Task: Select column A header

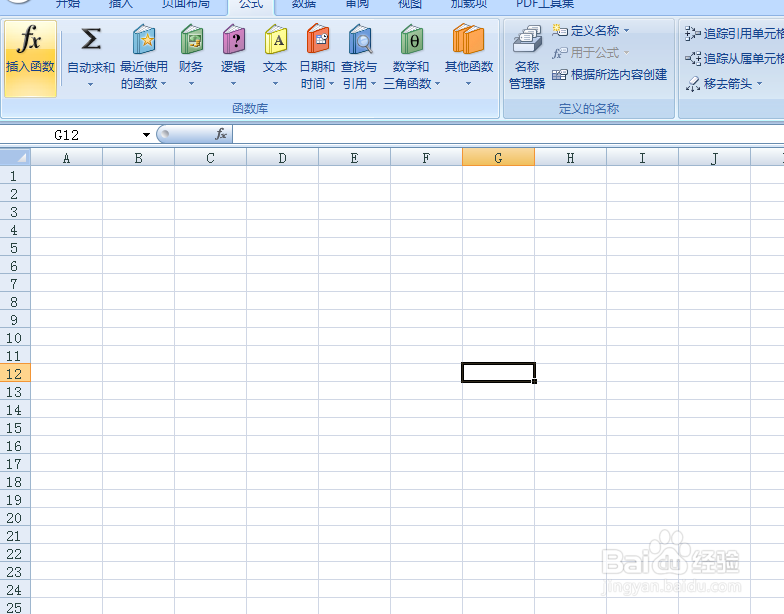Action: click(66, 157)
